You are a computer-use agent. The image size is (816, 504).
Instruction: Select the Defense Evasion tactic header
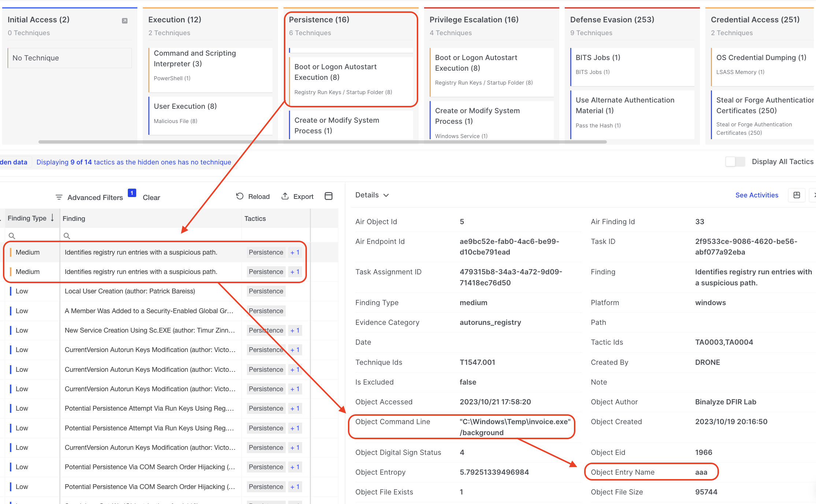[612, 20]
